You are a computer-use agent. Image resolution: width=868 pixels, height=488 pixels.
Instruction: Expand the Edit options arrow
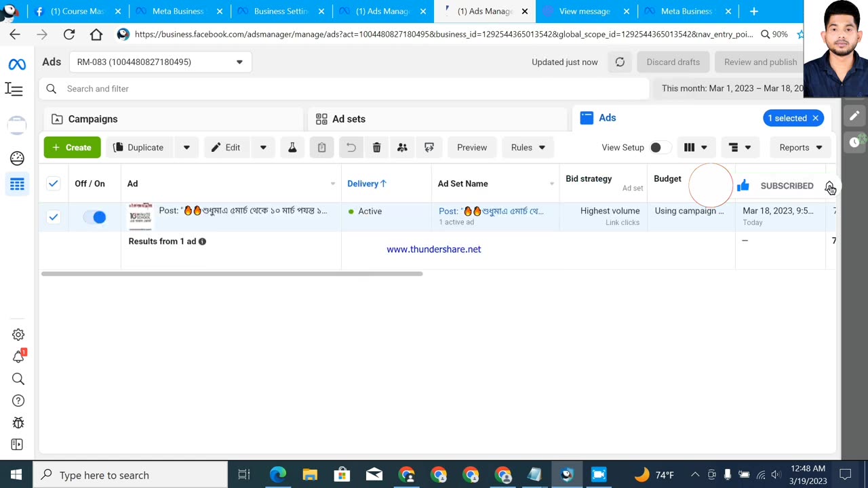click(x=263, y=148)
